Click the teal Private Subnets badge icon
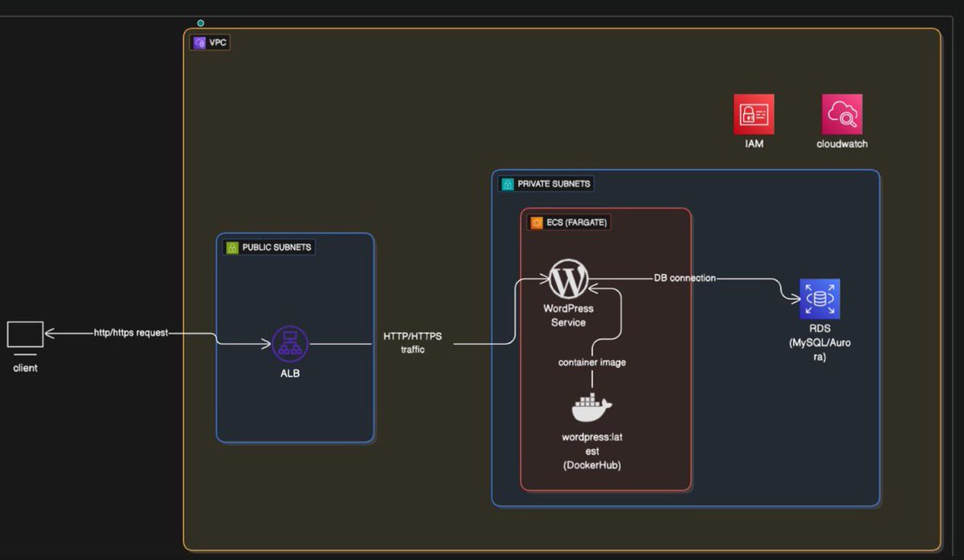The width and height of the screenshot is (964, 560). pyautogui.click(x=507, y=183)
